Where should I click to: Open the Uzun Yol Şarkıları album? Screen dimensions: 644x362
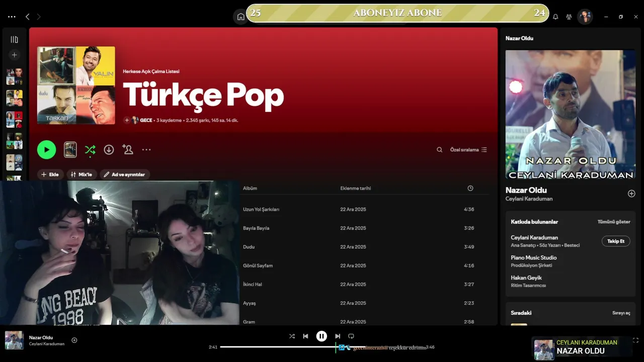pyautogui.click(x=261, y=209)
